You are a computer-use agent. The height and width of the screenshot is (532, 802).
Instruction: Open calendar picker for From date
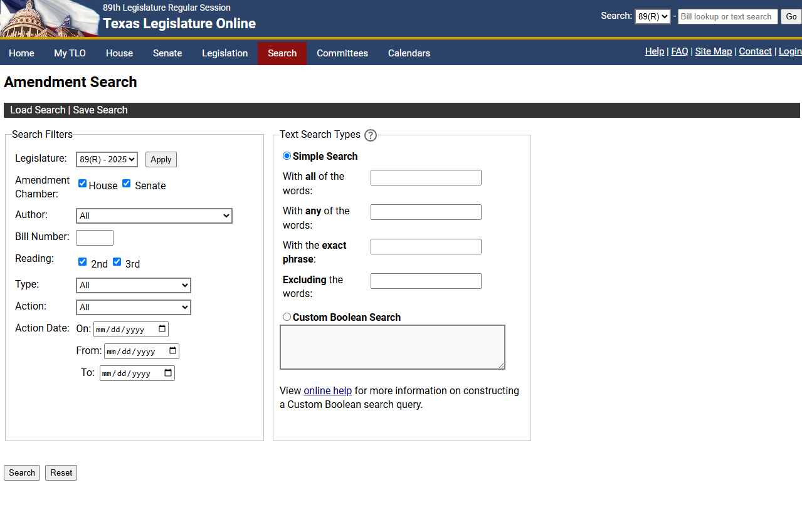(173, 351)
